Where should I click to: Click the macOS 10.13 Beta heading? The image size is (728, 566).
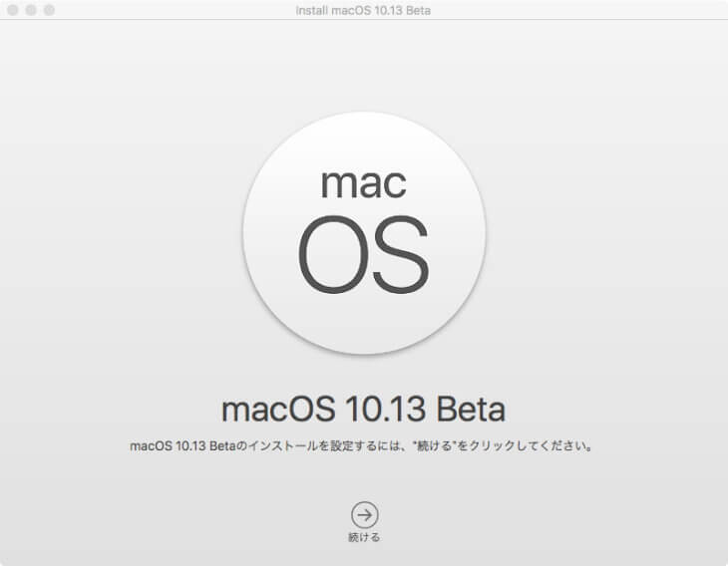point(363,410)
